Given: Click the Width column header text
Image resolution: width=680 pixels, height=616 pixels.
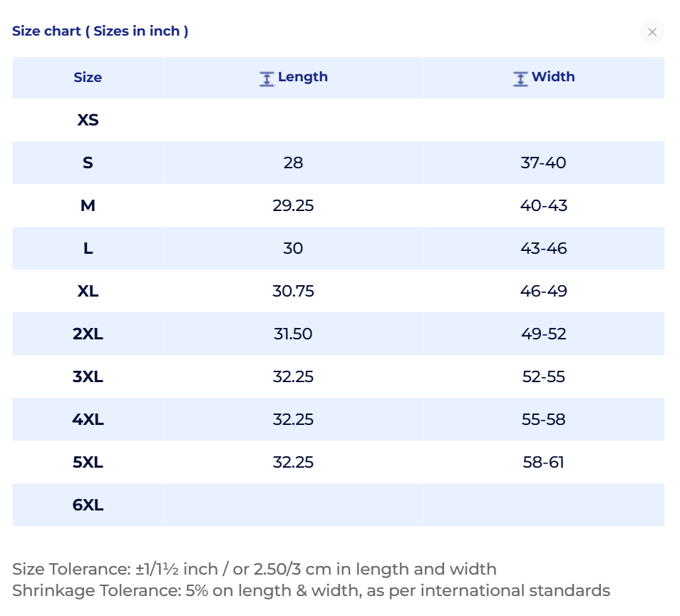Looking at the screenshot, I should [x=553, y=77].
